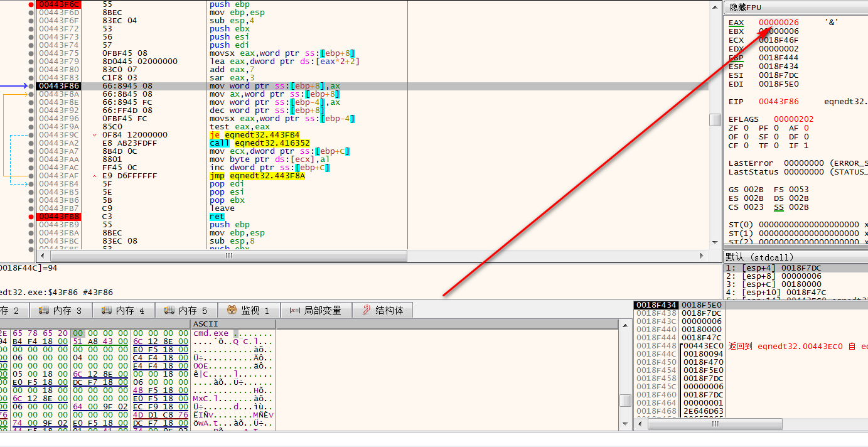This screenshot has width=868, height=447.
Task: Click disassembly horizontal scrollbar right arrow
Action: pyautogui.click(x=703, y=256)
